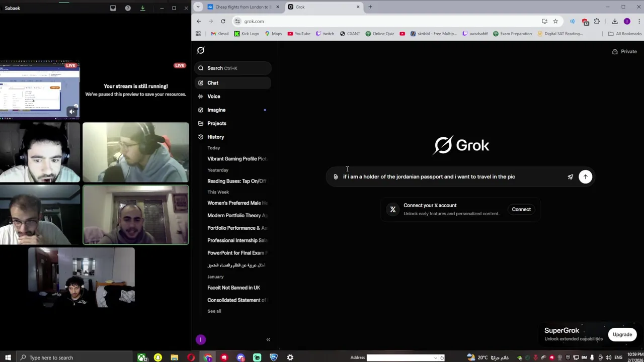
Task: Click inside the Grok prompt text field
Action: point(453,177)
